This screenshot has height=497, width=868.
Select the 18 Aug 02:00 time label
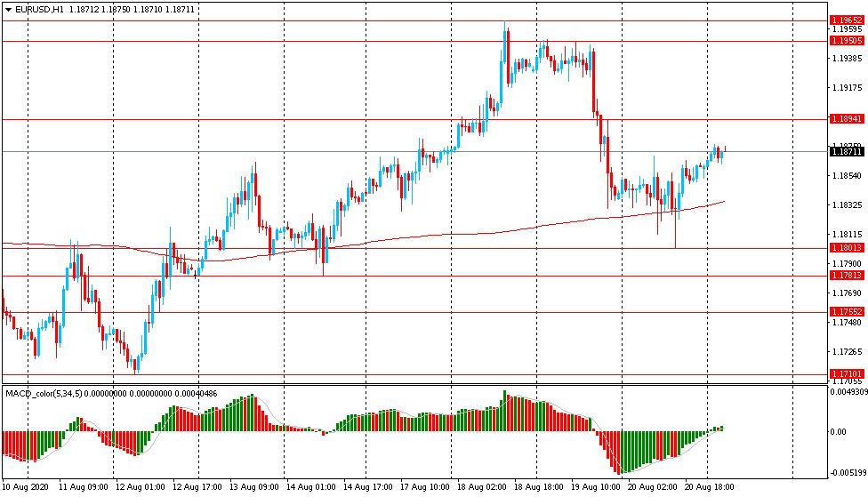[482, 487]
